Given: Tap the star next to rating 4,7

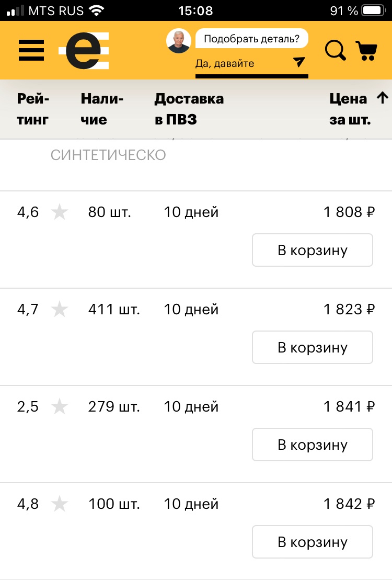Looking at the screenshot, I should (60, 309).
